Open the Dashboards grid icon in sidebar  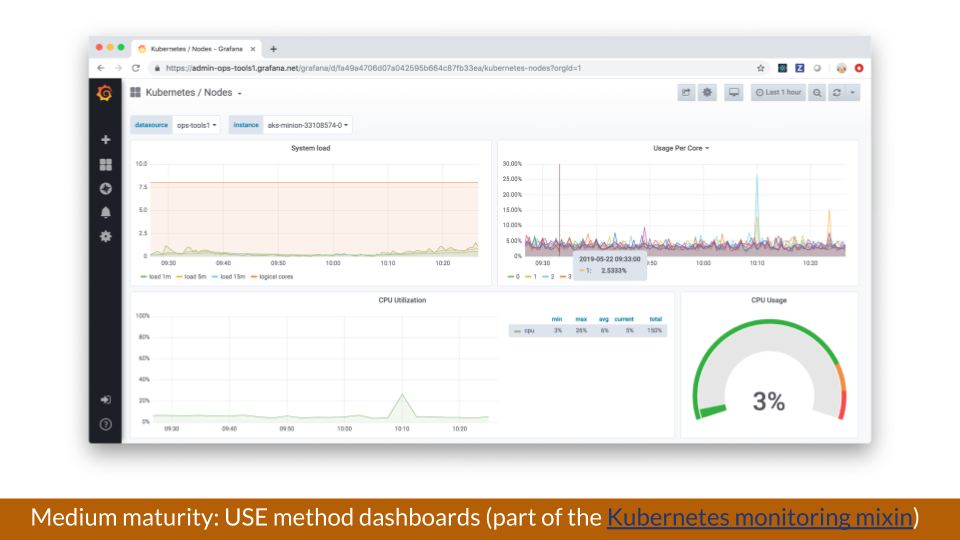click(x=105, y=164)
